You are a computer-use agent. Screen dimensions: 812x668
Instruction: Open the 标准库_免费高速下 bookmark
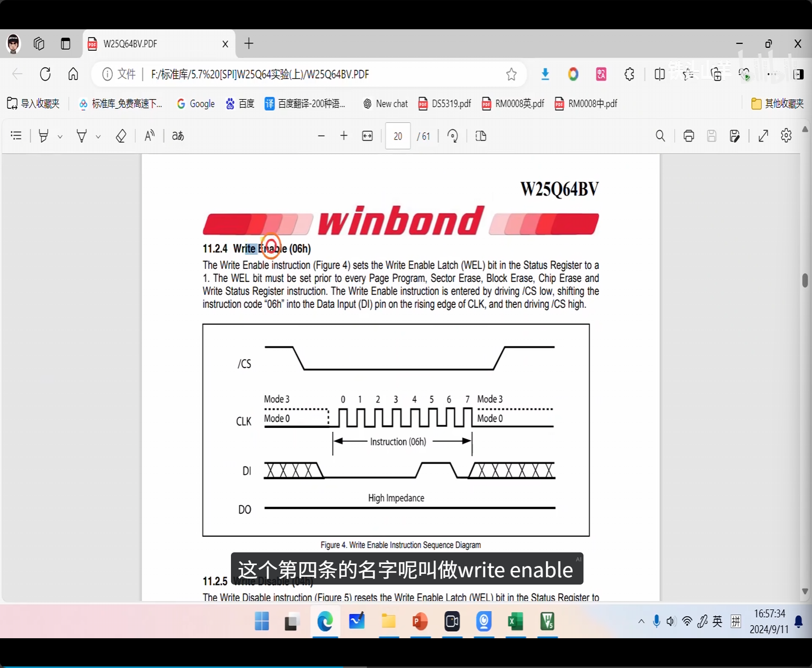120,103
